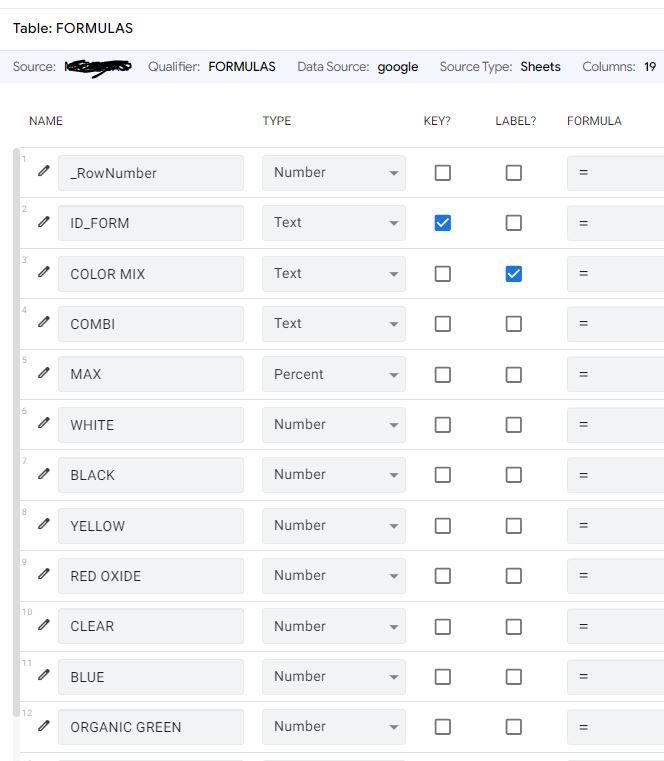Open the MAX column editor pencil
This screenshot has height=761, width=664.
pos(44,372)
